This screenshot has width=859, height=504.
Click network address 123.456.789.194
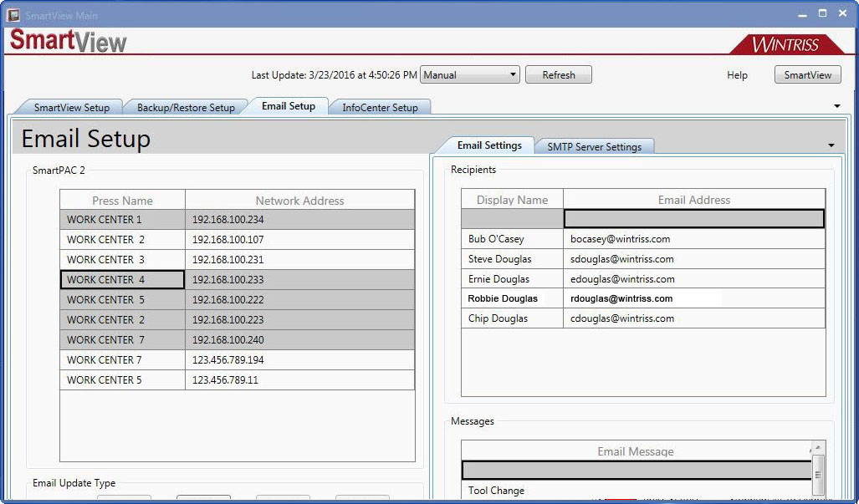[228, 360]
